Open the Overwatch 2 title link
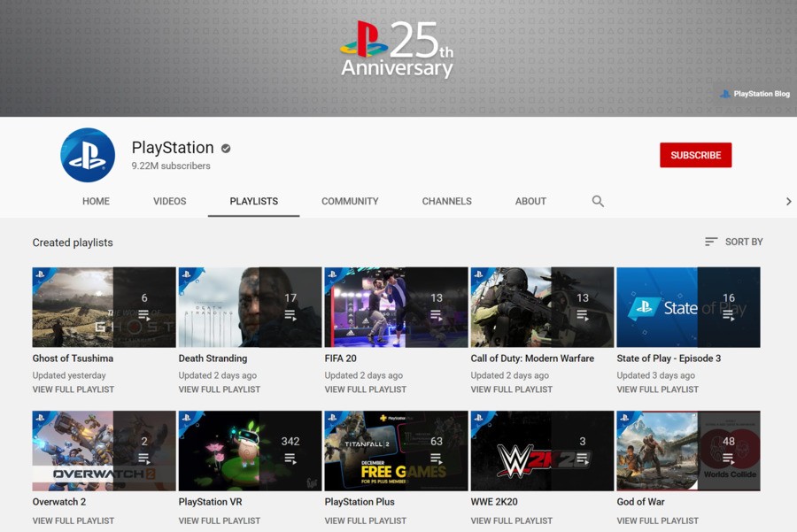This screenshot has height=532, width=797. pos(59,502)
